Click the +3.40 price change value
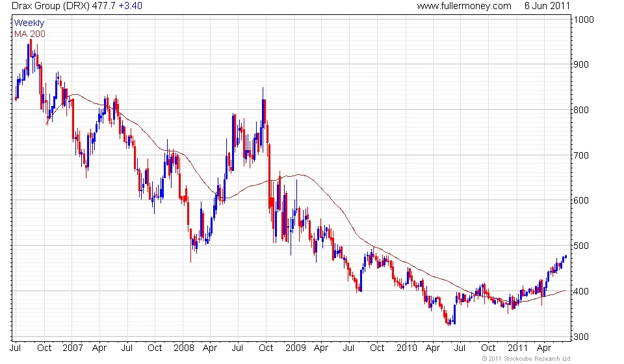 130,6
